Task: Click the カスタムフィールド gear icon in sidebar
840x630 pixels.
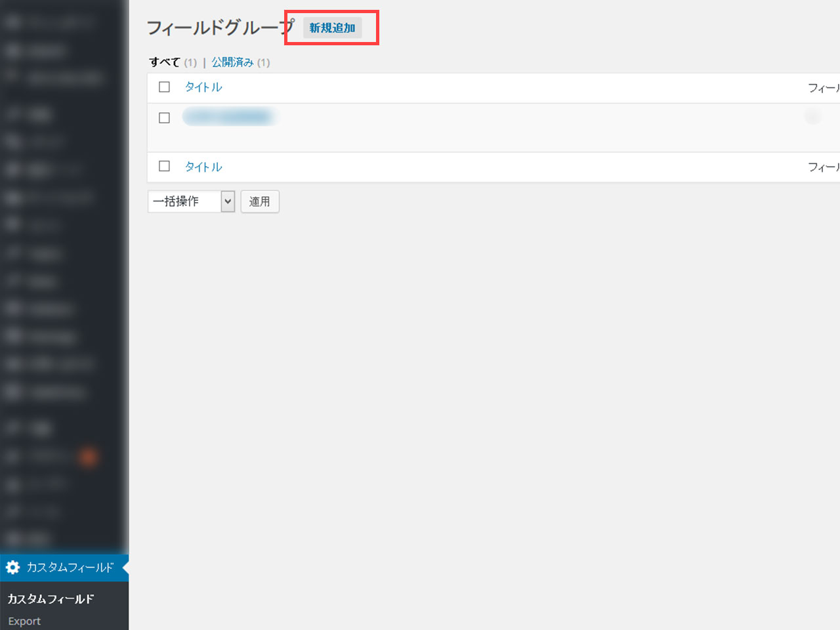Action: 13,567
